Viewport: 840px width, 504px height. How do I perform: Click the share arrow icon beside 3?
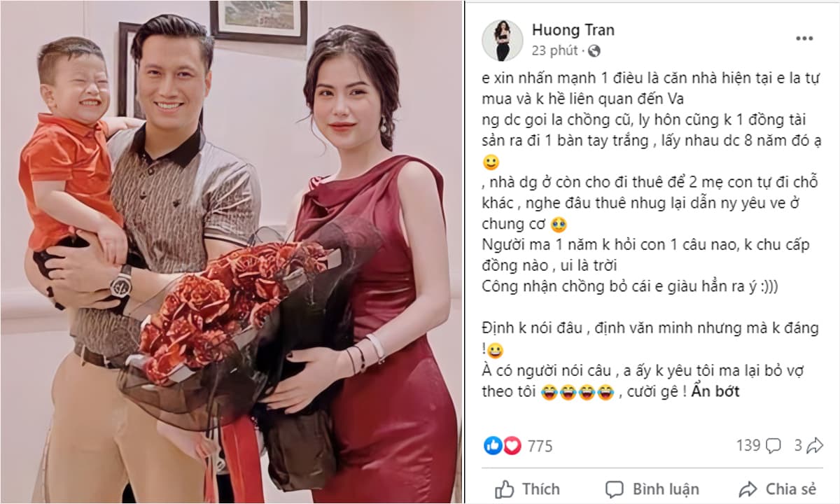point(815,445)
